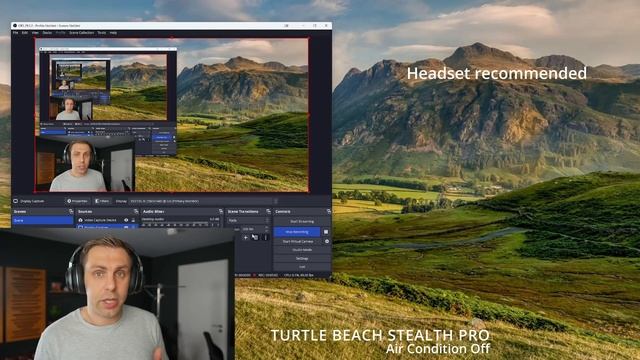Click the Properties button for source
The image size is (640, 360).
pos(78,201)
